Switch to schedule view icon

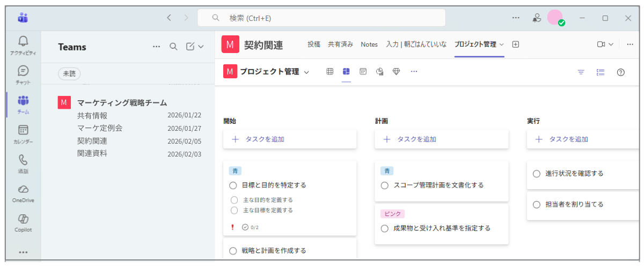[x=363, y=71]
